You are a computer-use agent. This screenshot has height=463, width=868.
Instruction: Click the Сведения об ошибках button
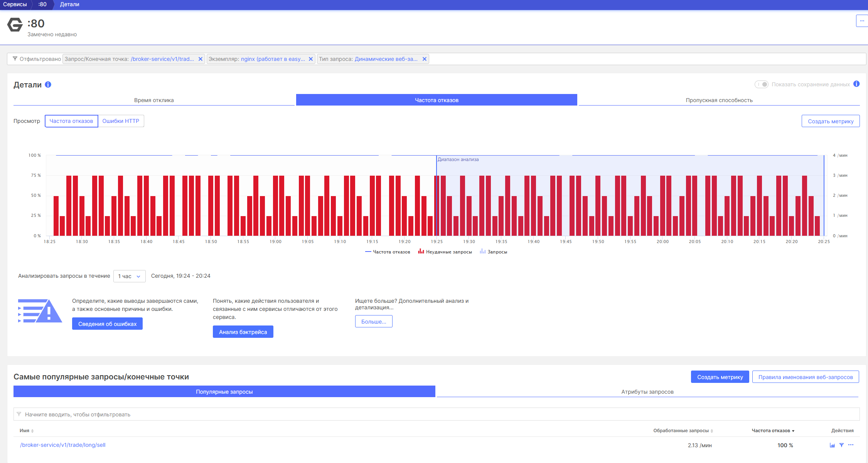click(107, 324)
